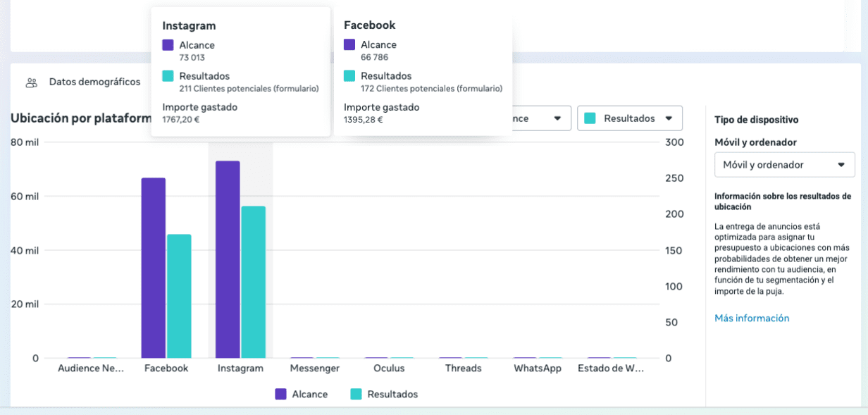The image size is (868, 415).
Task: Switch to the Datos demográficos tab
Action: tap(94, 82)
